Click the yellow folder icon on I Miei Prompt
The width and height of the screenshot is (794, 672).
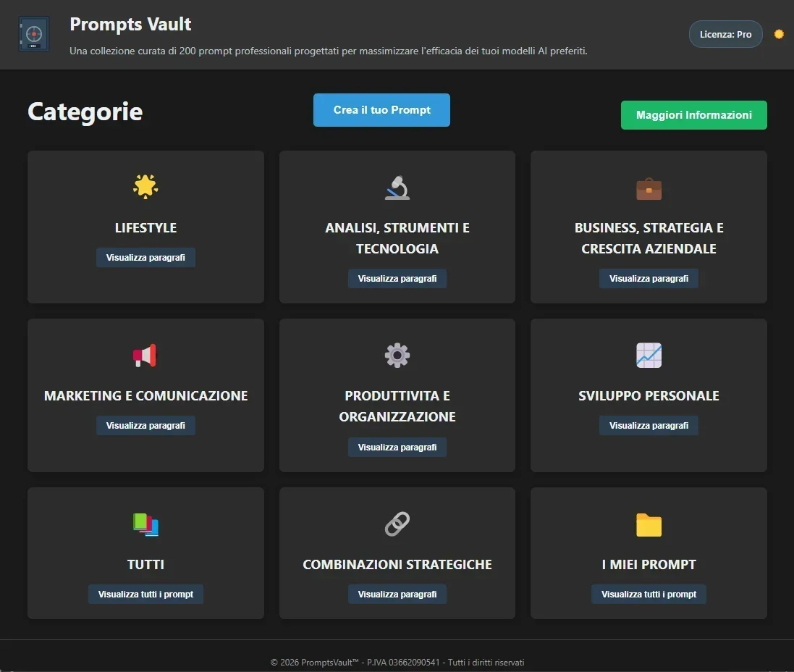(x=649, y=524)
